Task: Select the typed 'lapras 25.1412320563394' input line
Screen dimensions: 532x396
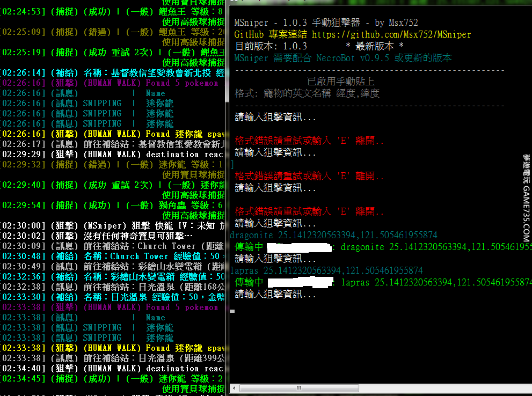Action: pos(326,270)
